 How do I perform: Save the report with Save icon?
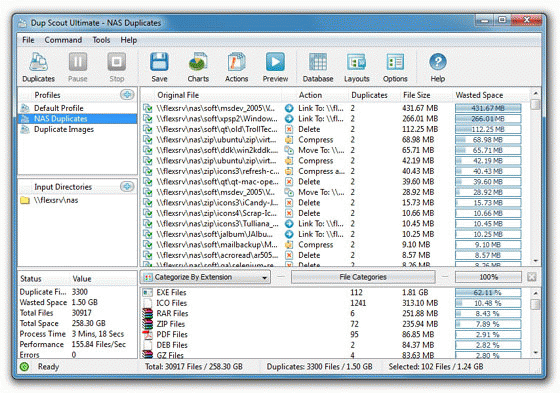point(159,68)
